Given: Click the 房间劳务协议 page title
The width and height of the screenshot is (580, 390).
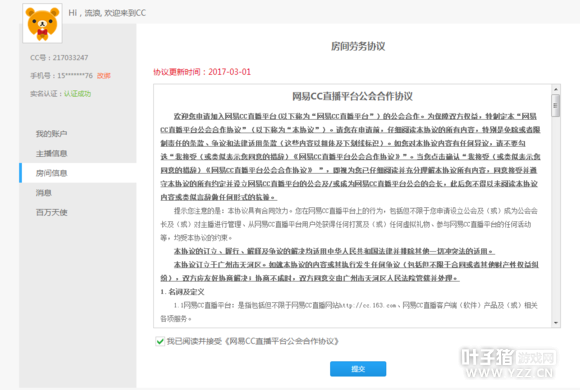Looking at the screenshot, I should (x=358, y=46).
